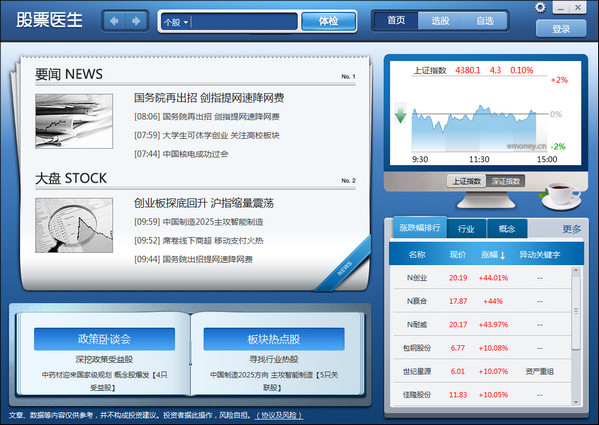Switch chart to 上证指数
This screenshot has height=425, width=599.
(466, 181)
